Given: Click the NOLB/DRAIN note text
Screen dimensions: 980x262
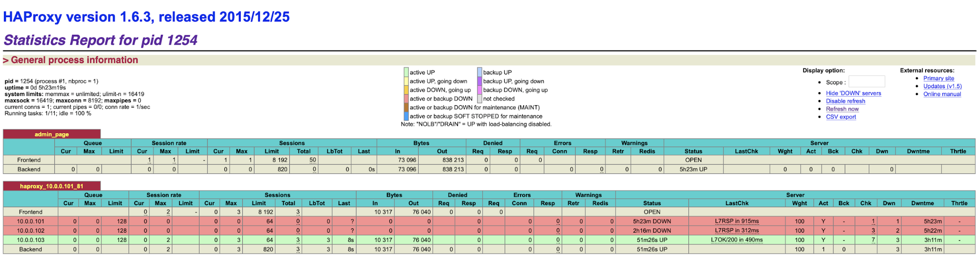Looking at the screenshot, I should point(476,124).
